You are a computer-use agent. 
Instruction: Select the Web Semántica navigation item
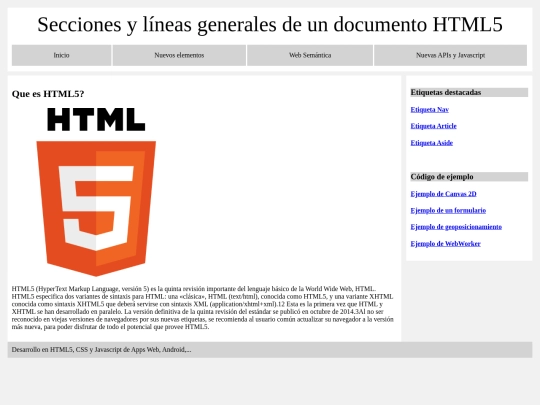pos(310,55)
